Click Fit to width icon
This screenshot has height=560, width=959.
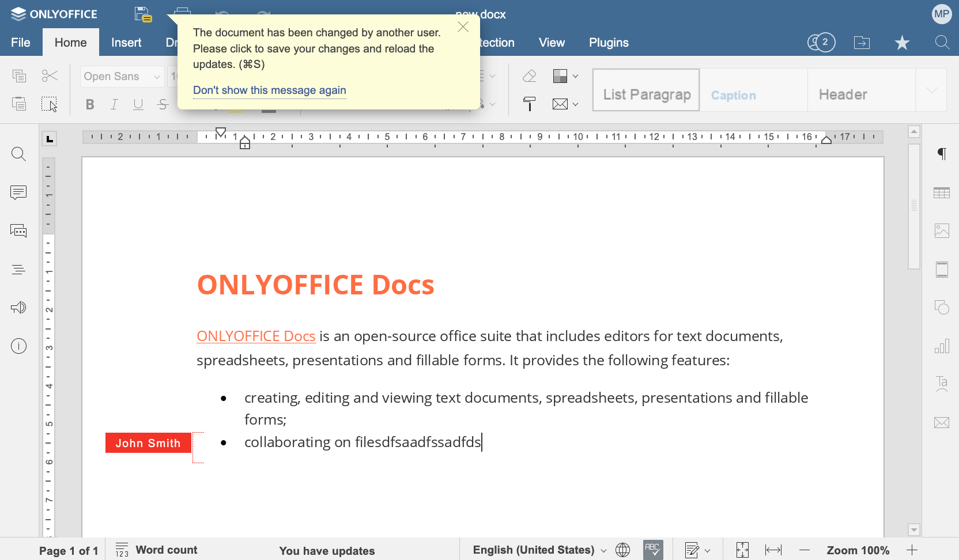(773, 550)
